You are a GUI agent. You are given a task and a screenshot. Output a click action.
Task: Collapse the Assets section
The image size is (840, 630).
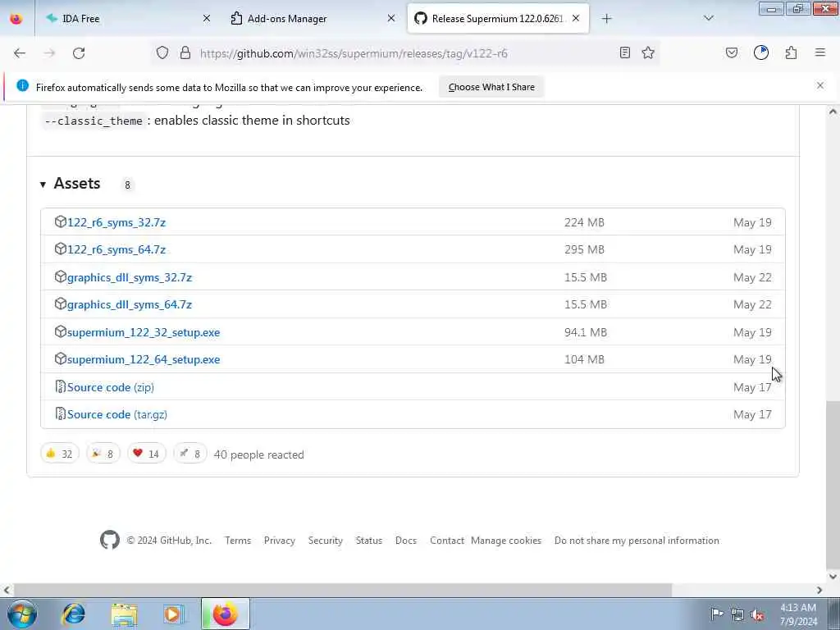click(71, 184)
